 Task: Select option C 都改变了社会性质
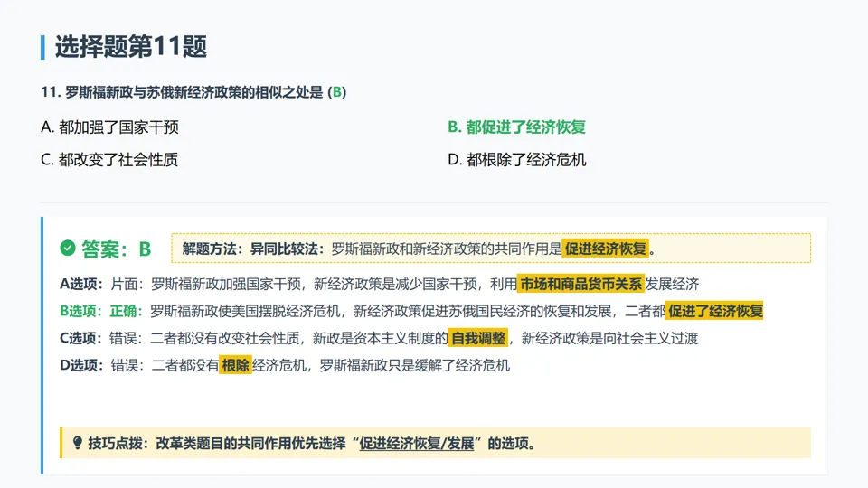coord(109,160)
